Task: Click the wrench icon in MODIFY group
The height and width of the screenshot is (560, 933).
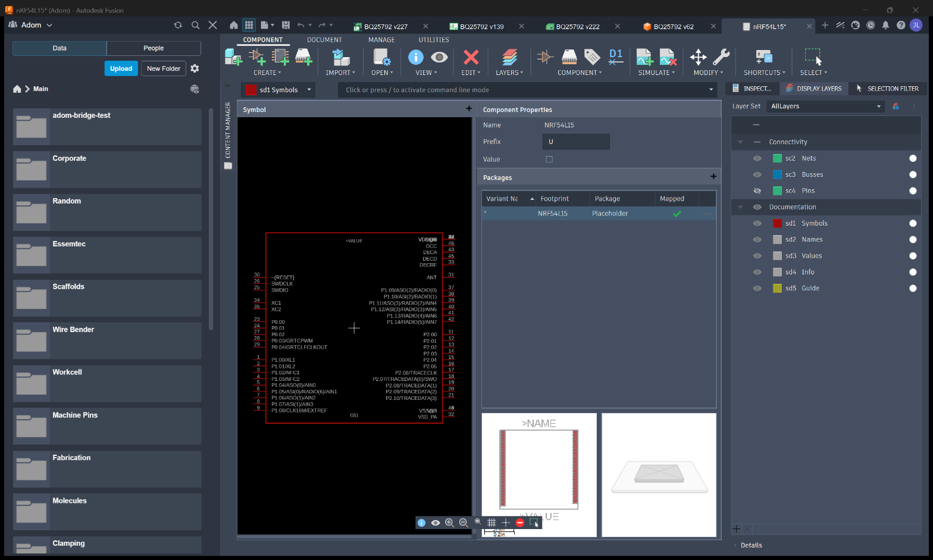Action: pyautogui.click(x=721, y=57)
